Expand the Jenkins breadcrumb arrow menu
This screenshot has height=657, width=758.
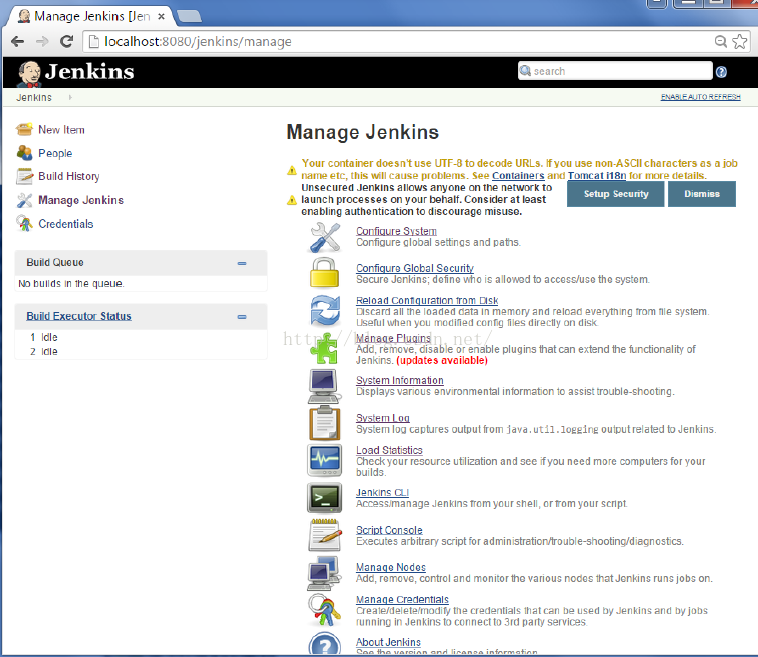click(70, 97)
